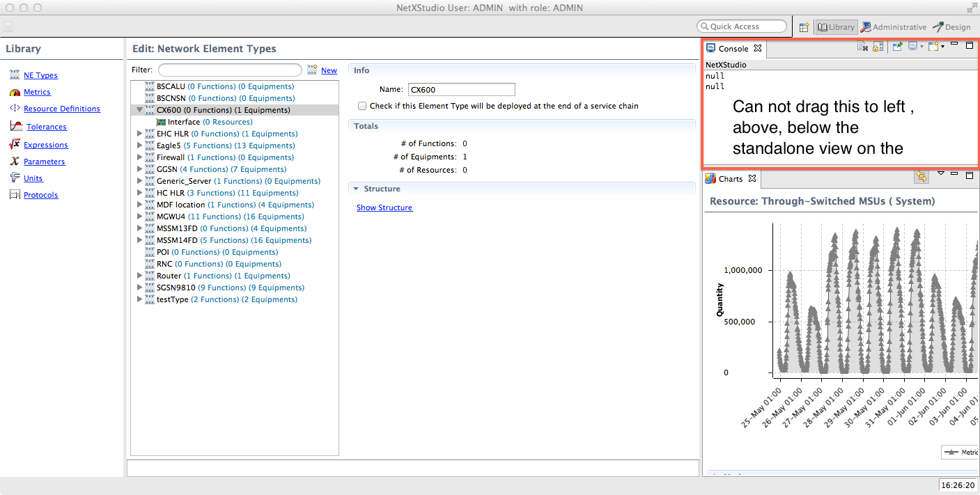The width and height of the screenshot is (980, 495).
Task: Click the New link
Action: point(329,70)
